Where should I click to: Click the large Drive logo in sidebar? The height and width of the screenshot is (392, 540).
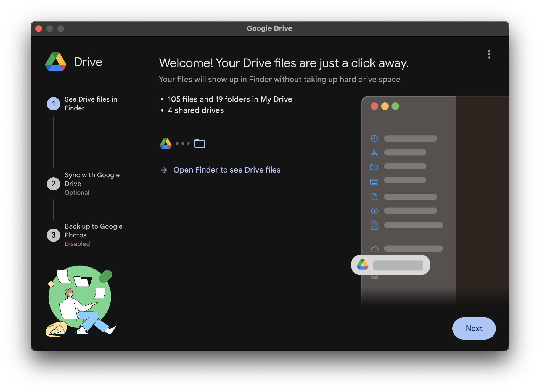(56, 62)
